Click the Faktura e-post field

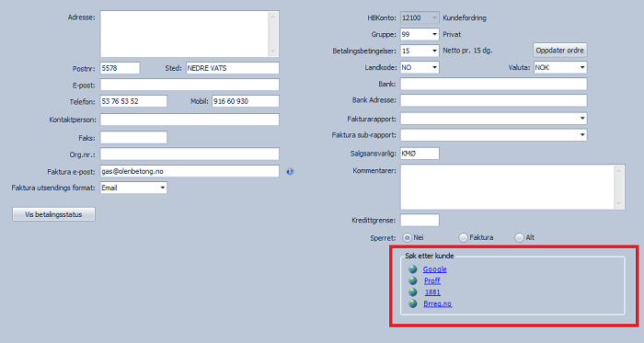190,171
